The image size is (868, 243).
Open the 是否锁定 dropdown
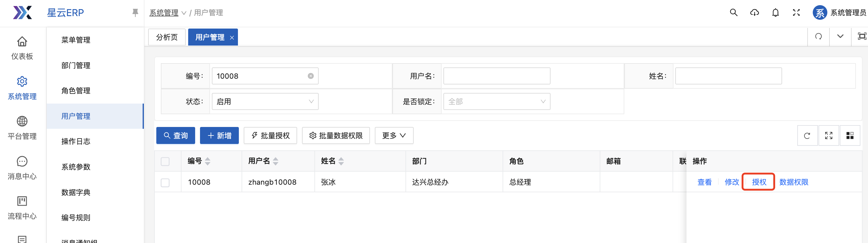(x=496, y=101)
